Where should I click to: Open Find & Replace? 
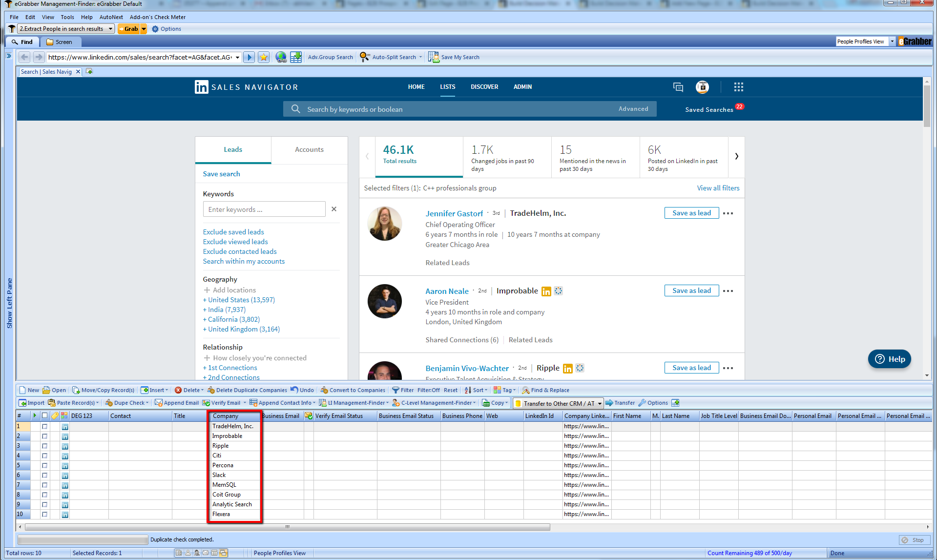point(545,390)
